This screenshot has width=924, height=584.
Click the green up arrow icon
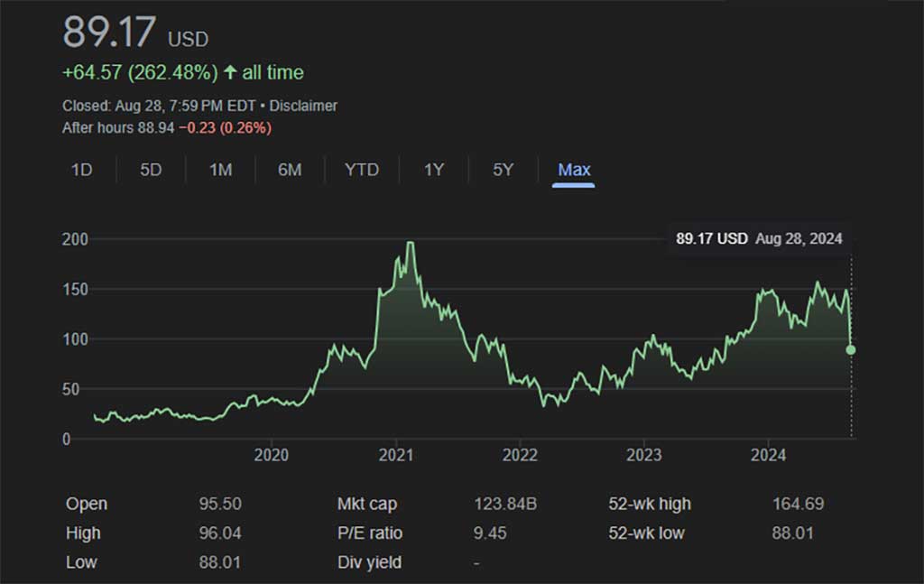pyautogui.click(x=230, y=72)
